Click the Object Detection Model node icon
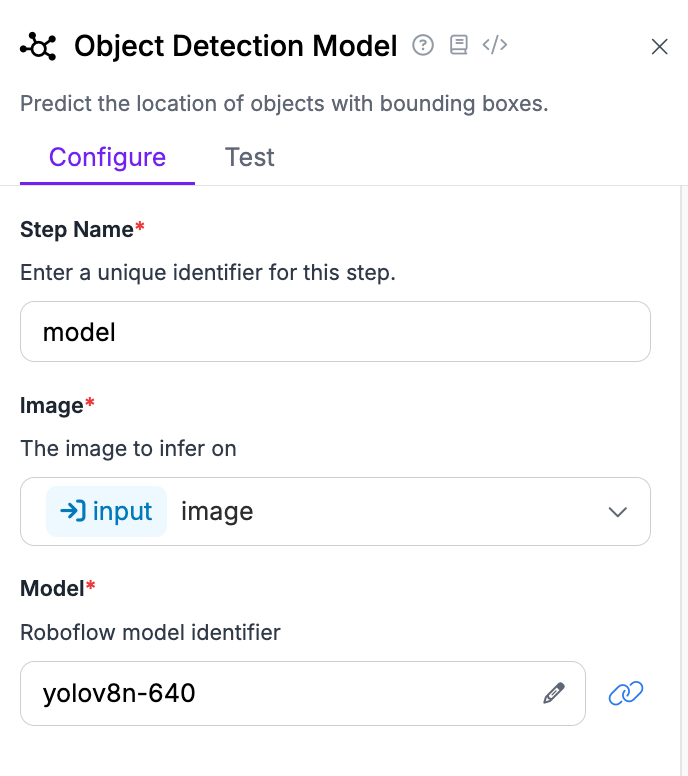This screenshot has height=776, width=688. tap(38, 46)
